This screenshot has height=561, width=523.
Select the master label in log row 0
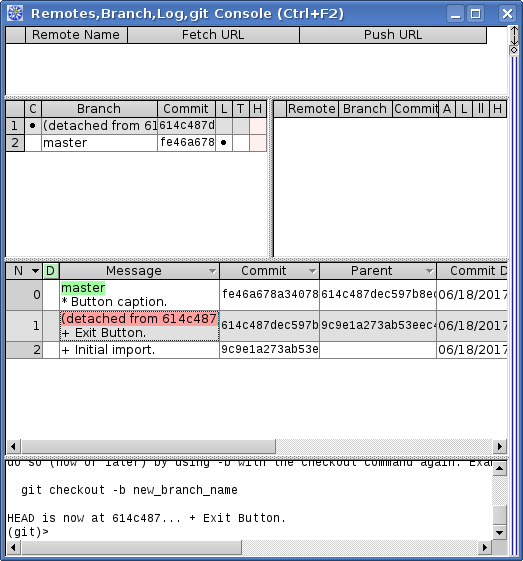point(83,288)
